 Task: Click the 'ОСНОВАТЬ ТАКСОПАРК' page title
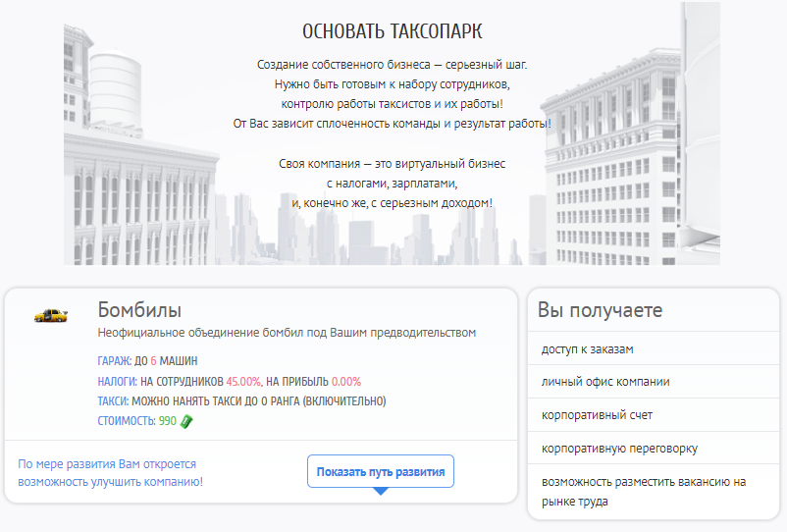pos(392,31)
